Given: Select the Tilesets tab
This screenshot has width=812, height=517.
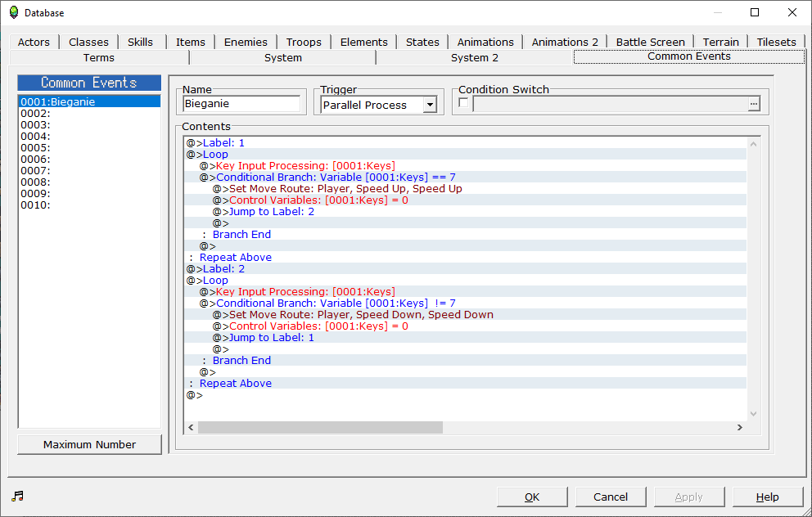Looking at the screenshot, I should pos(776,42).
